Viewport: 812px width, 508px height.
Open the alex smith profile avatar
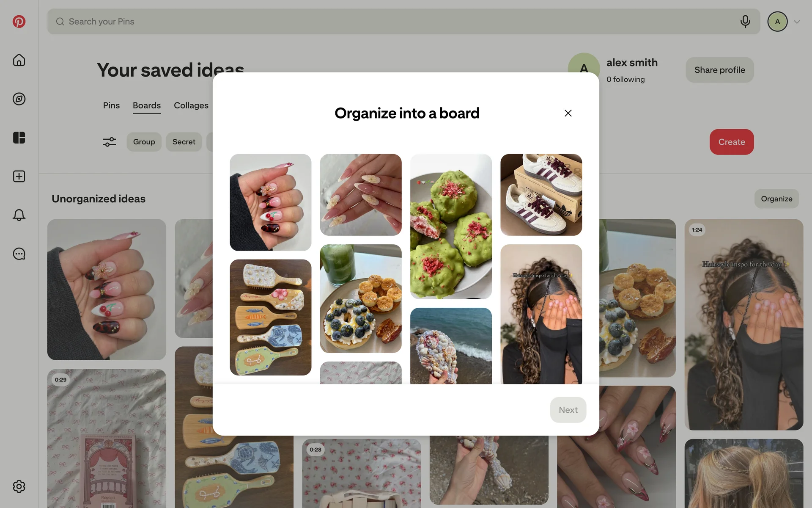pos(584,68)
